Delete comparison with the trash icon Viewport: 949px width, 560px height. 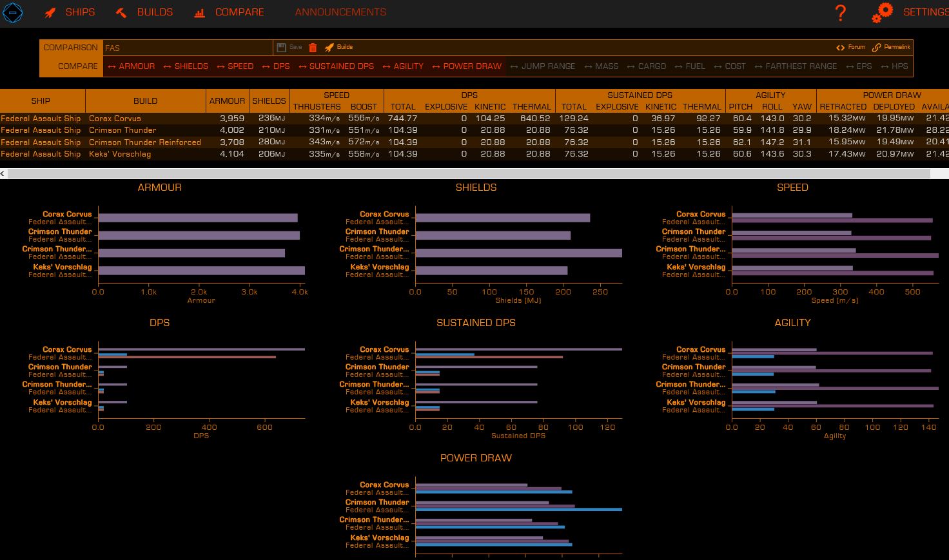coord(313,47)
